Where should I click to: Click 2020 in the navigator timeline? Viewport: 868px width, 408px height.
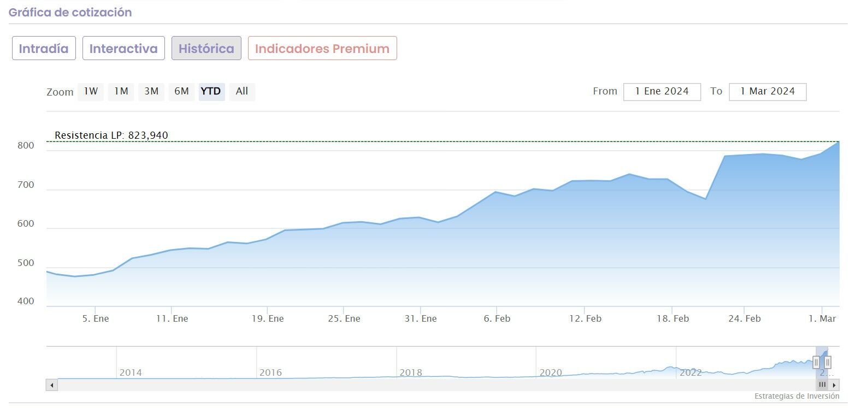(x=551, y=372)
